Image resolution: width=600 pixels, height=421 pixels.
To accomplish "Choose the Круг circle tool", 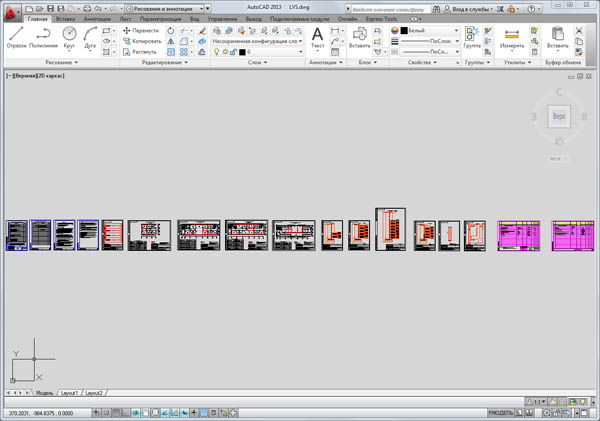I will (69, 37).
